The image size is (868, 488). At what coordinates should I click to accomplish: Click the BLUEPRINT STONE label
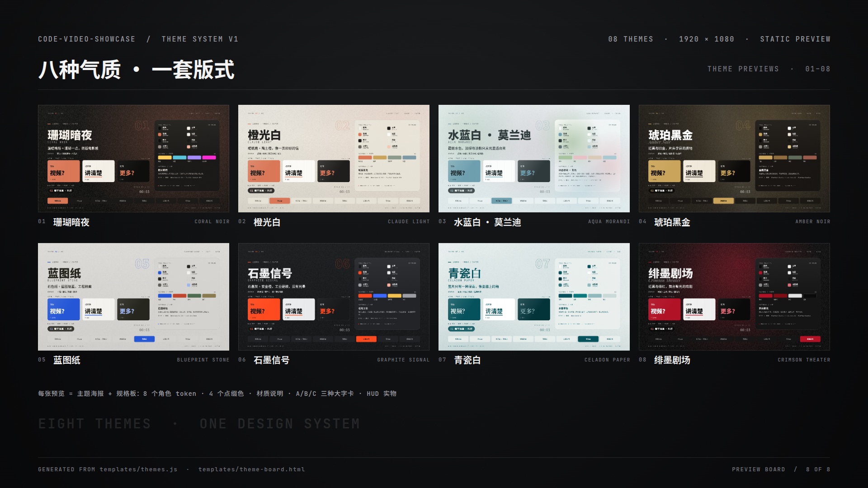(203, 360)
